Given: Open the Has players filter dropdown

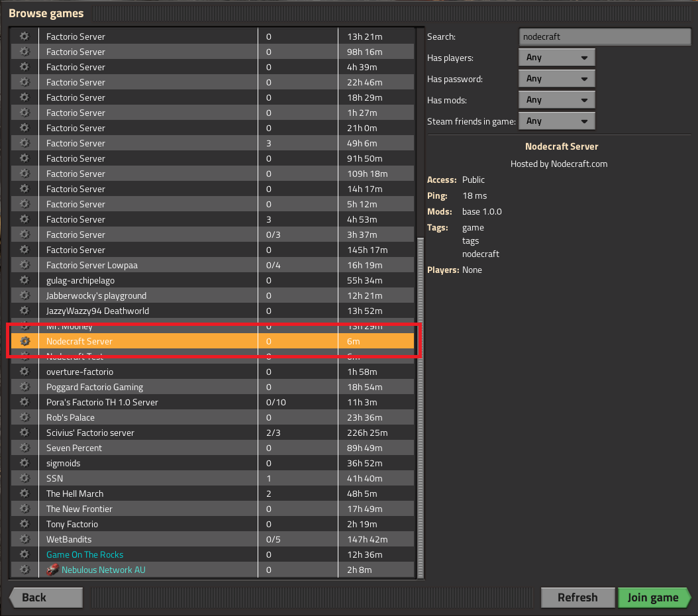Looking at the screenshot, I should 556,57.
